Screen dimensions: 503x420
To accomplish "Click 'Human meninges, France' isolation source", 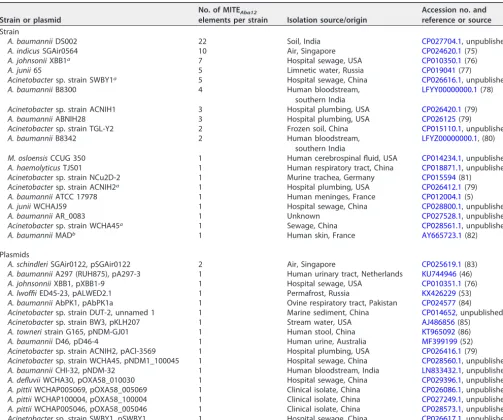I will click(331, 197).
